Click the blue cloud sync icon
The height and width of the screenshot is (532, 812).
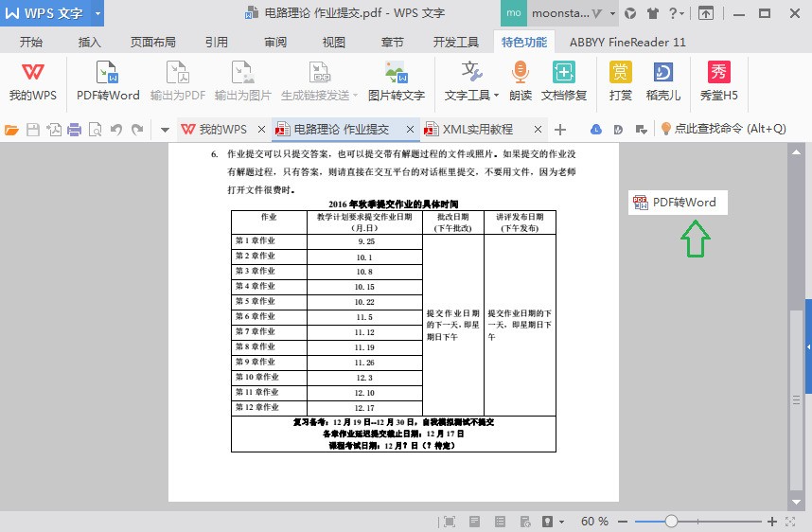[596, 130]
